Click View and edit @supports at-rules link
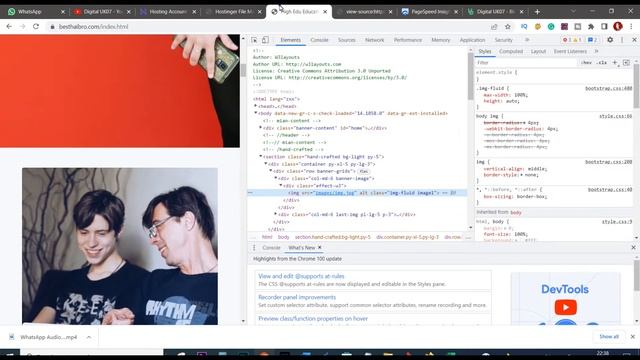 (x=301, y=276)
